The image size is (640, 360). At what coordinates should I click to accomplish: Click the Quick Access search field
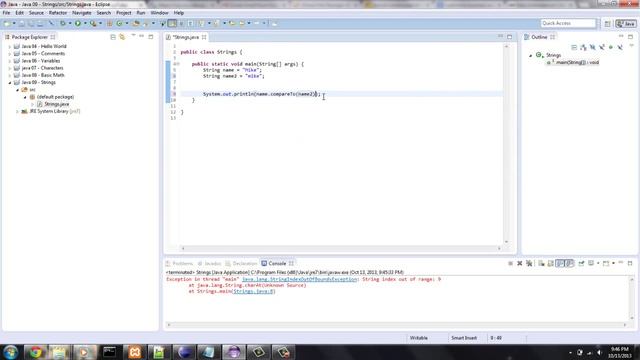pos(568,23)
